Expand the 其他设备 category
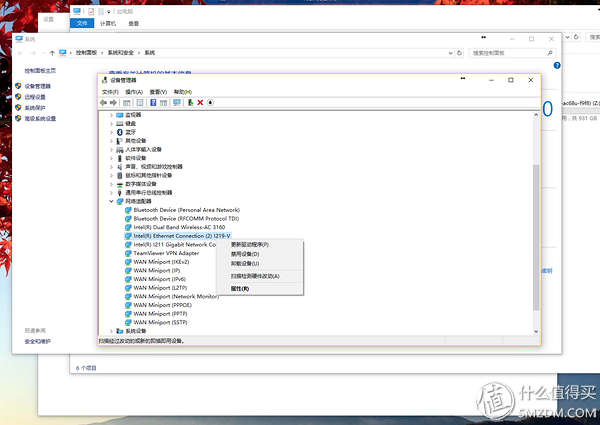The image size is (600, 425). 111,141
